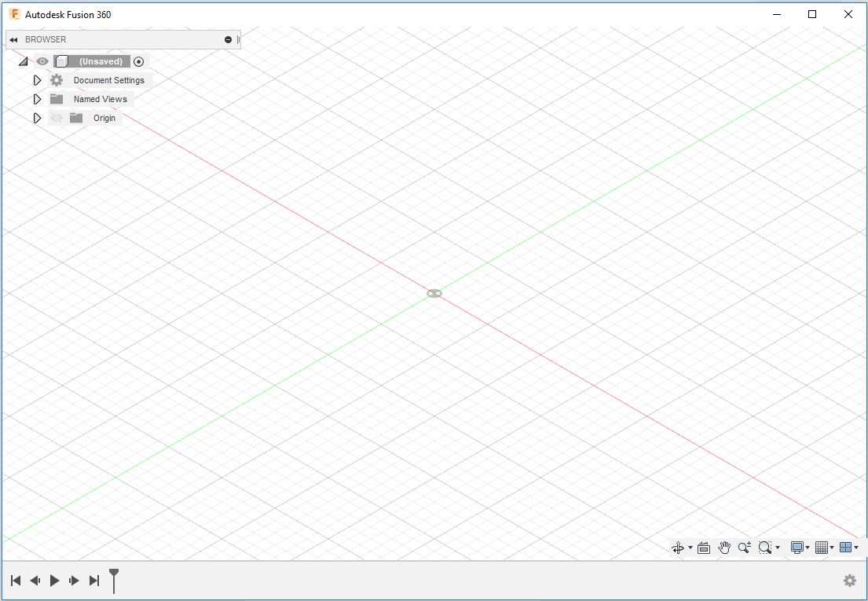Open the Zoom Window tool
868x601 pixels.
(766, 548)
